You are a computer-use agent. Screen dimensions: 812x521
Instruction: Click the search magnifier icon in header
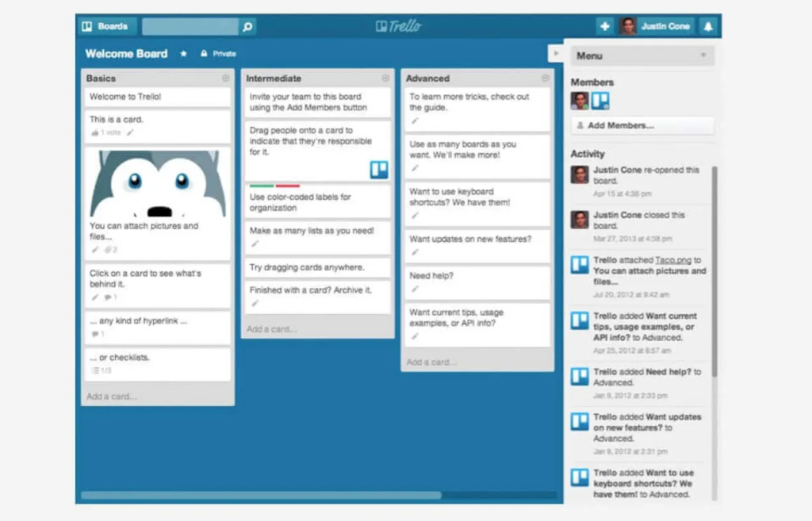247,26
